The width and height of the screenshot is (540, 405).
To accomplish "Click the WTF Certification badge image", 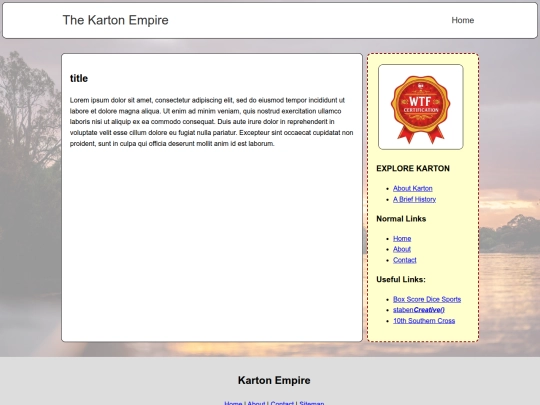I will [420, 107].
